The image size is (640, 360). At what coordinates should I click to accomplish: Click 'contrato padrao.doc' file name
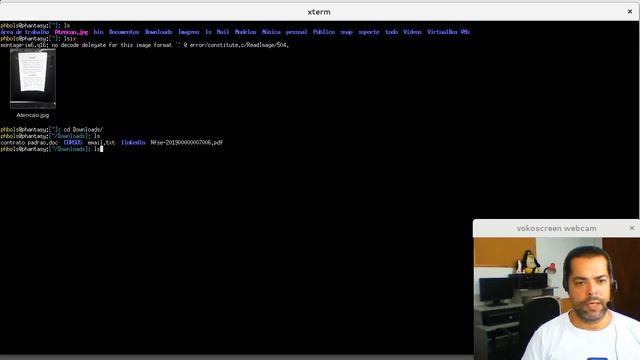tap(29, 142)
